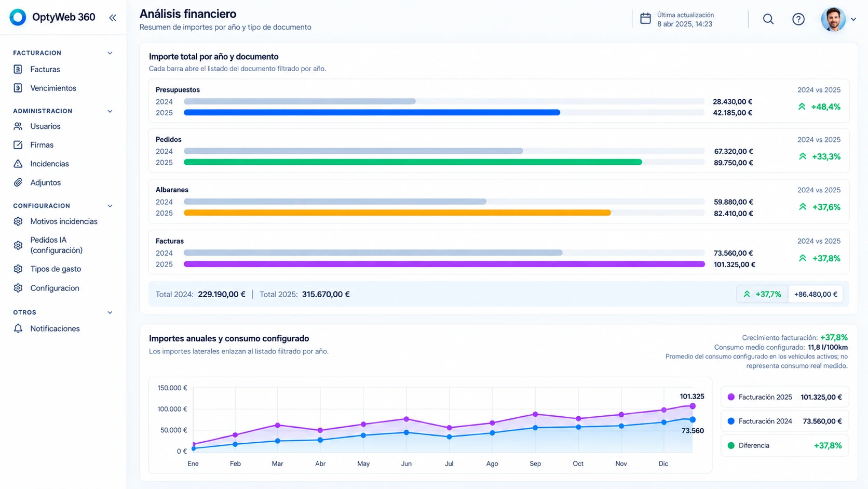Click the Usuarios people icon
Viewport: 868px width, 489px height.
pos(18,126)
